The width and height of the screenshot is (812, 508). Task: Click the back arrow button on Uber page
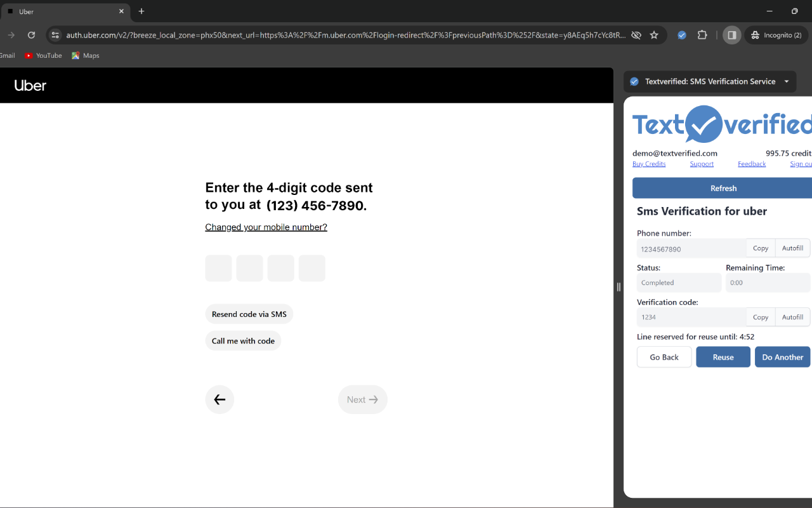[x=219, y=399]
